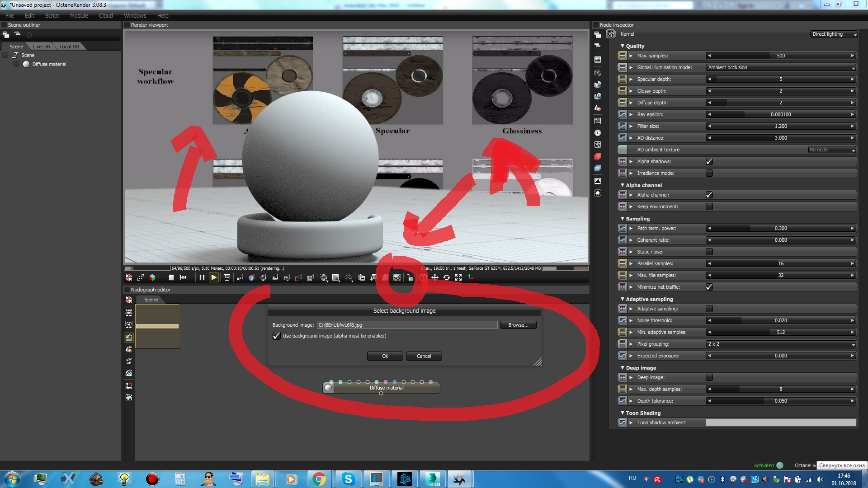Select the white balance picker icon
This screenshot has width=868, height=488.
point(252,278)
